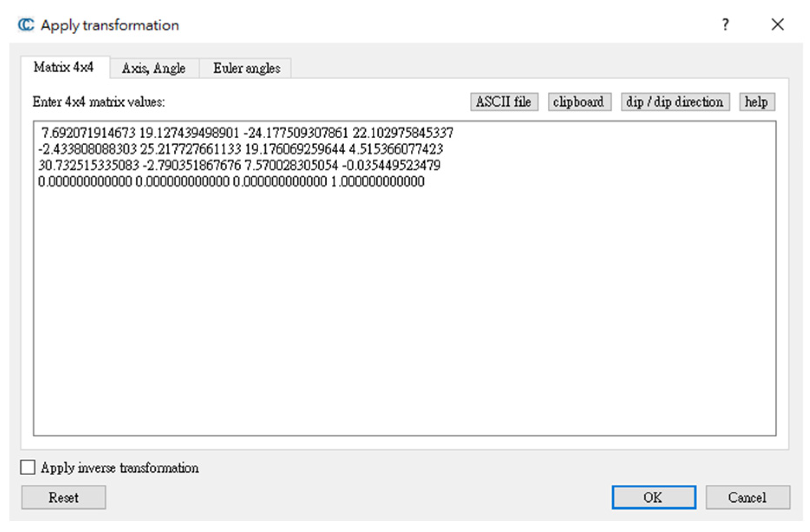This screenshot has height=532, width=810.
Task: Click the last matrix row ending 1.000000000000
Action: coord(231,182)
